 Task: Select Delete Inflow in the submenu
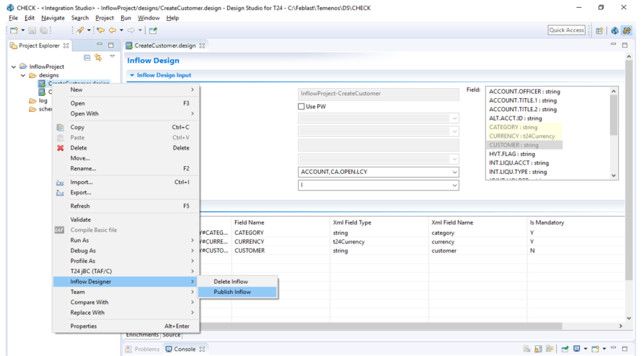click(230, 281)
